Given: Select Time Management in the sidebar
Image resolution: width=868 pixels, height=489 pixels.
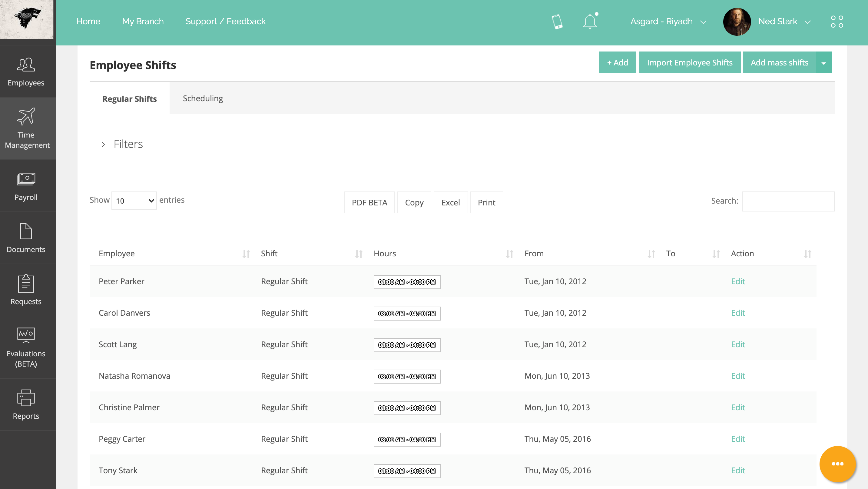Looking at the screenshot, I should point(26,129).
